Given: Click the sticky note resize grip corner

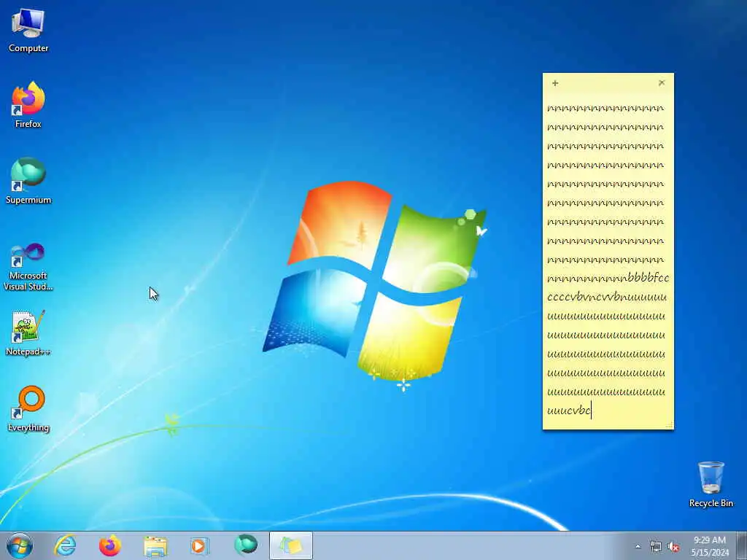Looking at the screenshot, I should tap(669, 425).
